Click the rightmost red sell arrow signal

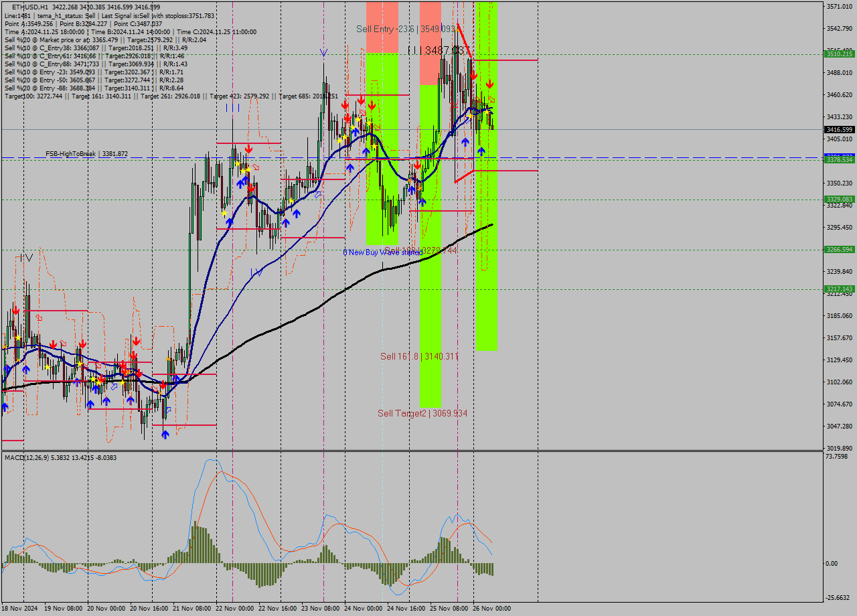pyautogui.click(x=490, y=84)
